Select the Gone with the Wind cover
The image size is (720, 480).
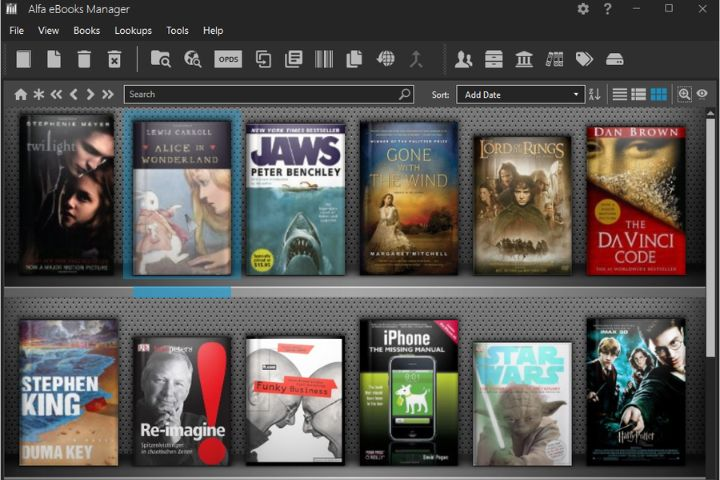pos(409,198)
